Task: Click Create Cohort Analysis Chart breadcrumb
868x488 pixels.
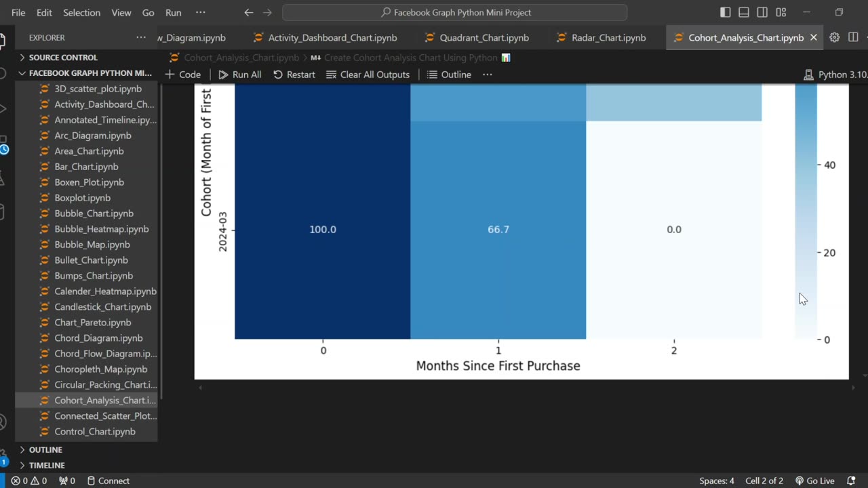Action: pos(410,58)
